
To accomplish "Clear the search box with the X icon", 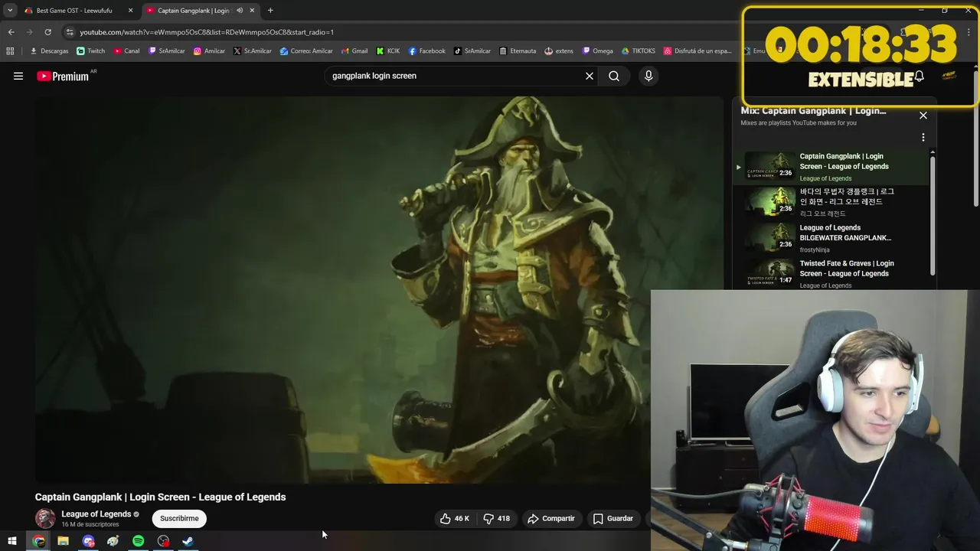I will tap(590, 76).
